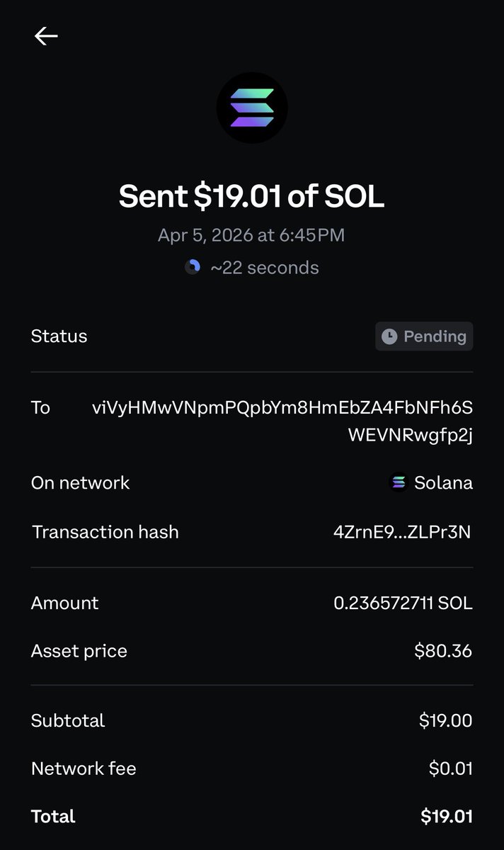Screen dimensions: 504x850
Task: Tap the large Solana logo icon
Action: [252, 108]
